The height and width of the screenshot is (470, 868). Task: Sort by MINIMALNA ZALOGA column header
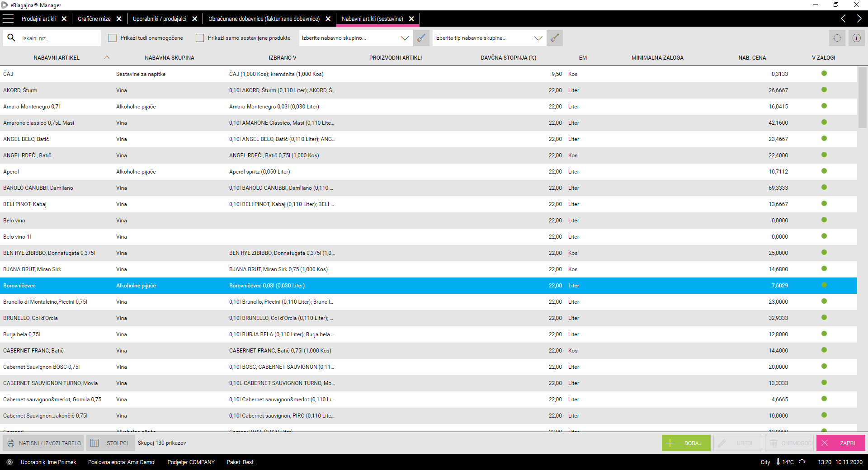[x=657, y=57]
